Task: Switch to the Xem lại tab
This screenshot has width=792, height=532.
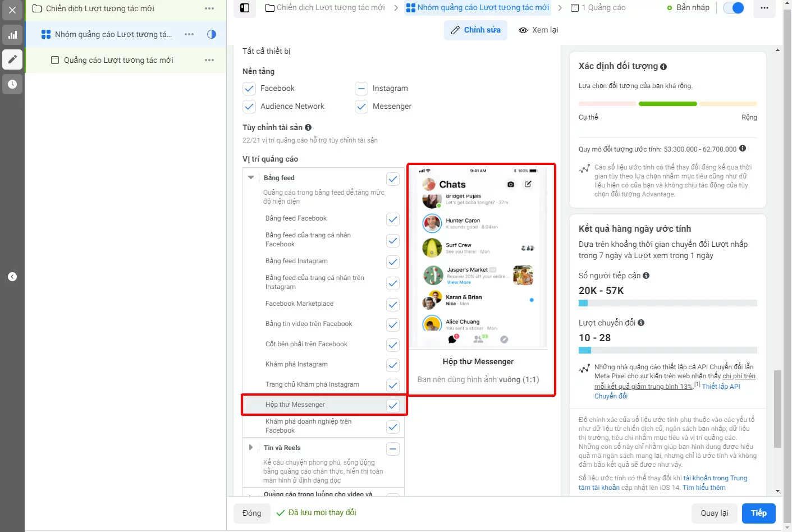Action: click(538, 30)
